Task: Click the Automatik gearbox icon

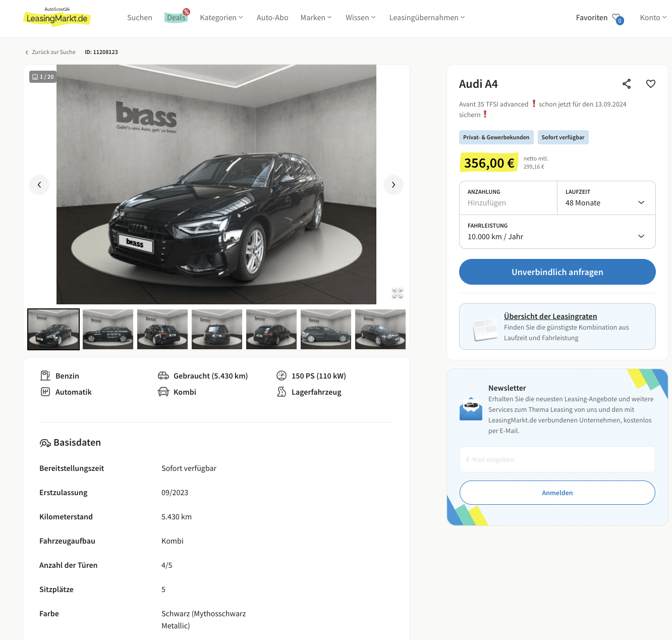Action: tap(45, 392)
